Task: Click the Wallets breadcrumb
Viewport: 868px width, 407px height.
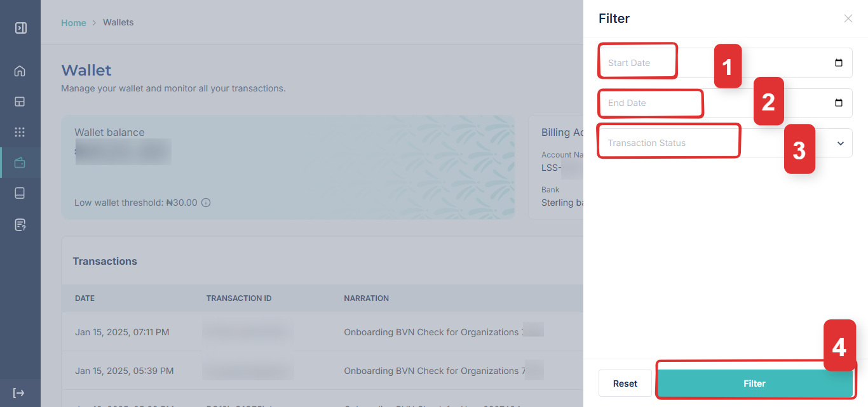Action: coord(118,22)
